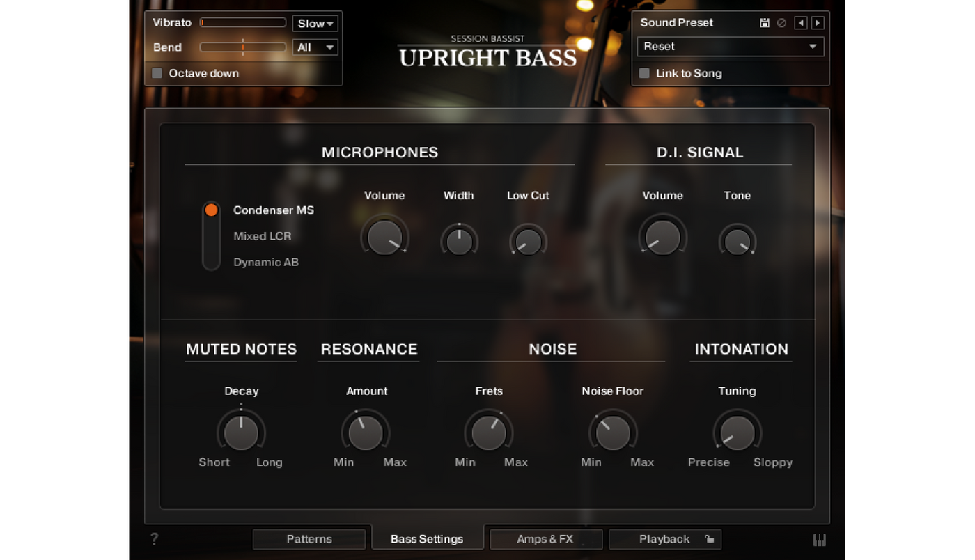Go to the previous sound preset
The height and width of the screenshot is (560, 975).
(x=801, y=23)
